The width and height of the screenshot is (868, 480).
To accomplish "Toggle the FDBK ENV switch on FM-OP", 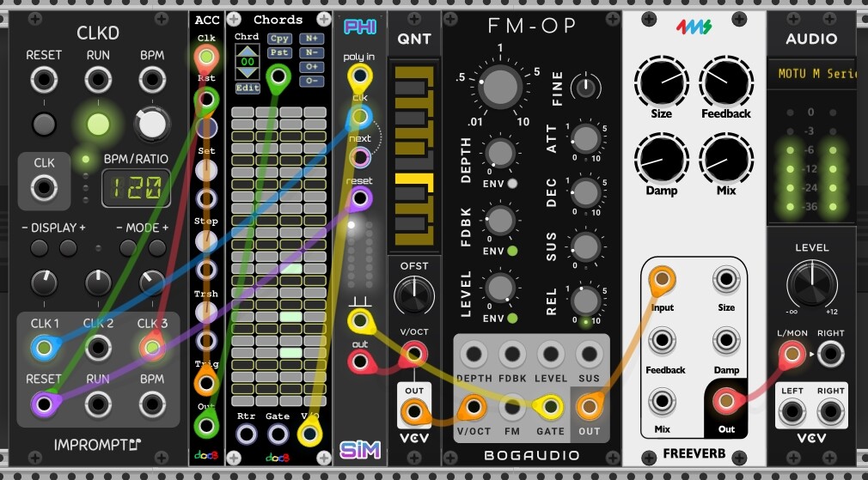I will [512, 251].
